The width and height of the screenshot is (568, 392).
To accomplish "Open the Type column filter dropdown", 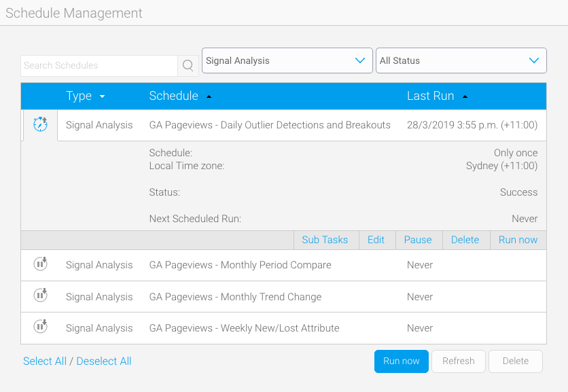I will point(102,96).
